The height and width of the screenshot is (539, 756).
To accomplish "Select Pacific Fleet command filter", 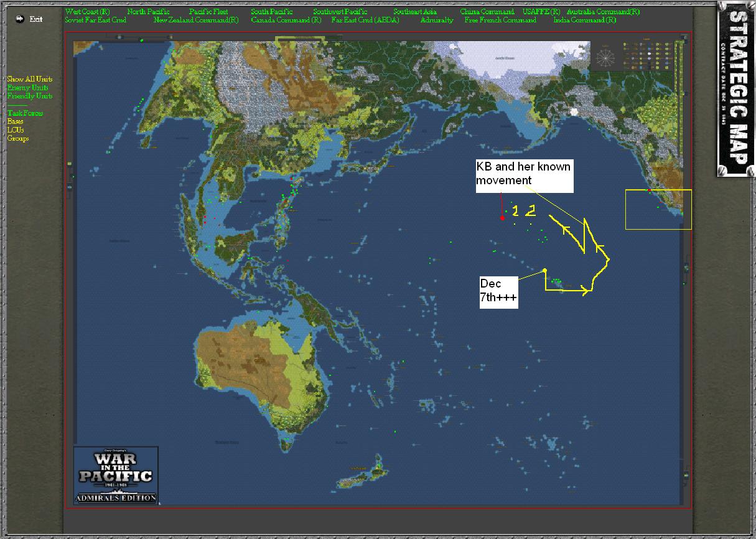I will (x=208, y=12).
